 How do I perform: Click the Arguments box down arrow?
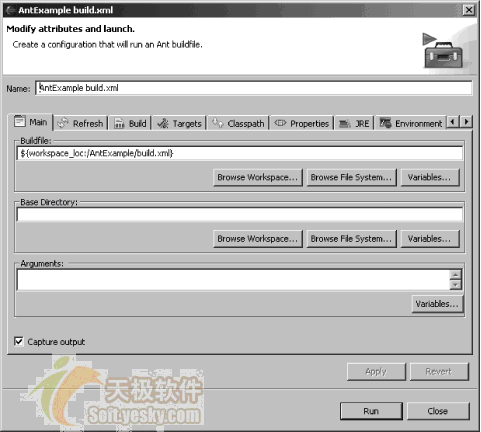455,284
